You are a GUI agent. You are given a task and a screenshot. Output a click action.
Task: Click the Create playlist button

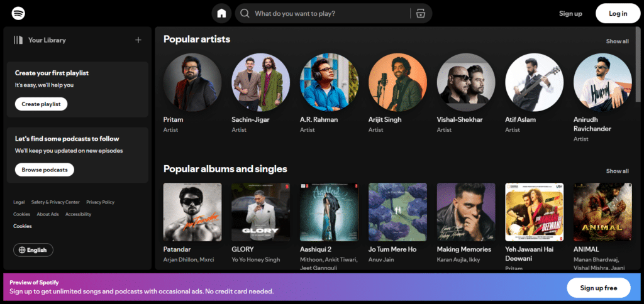point(41,104)
